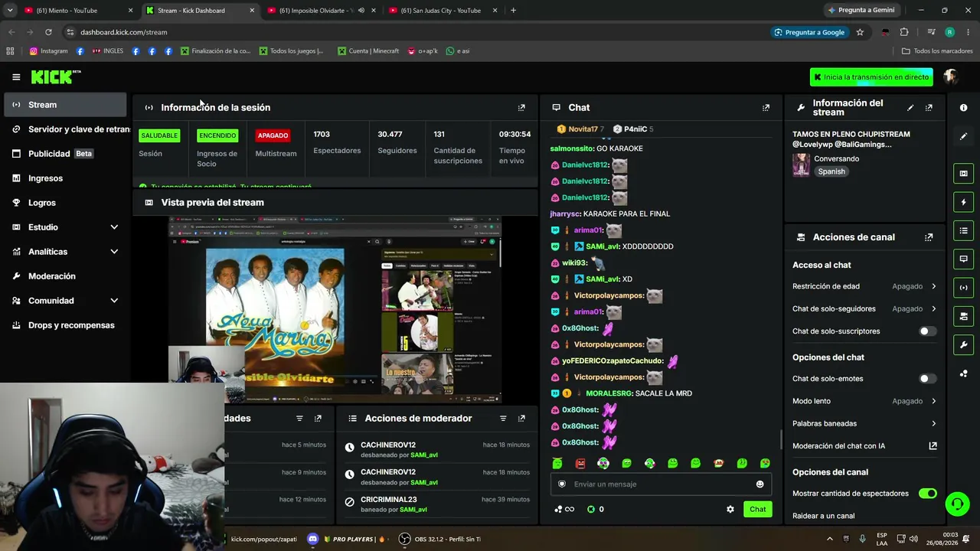Image resolution: width=980 pixels, height=551 pixels.
Task: Pop out the Información del stream panel
Action: pos(929,108)
